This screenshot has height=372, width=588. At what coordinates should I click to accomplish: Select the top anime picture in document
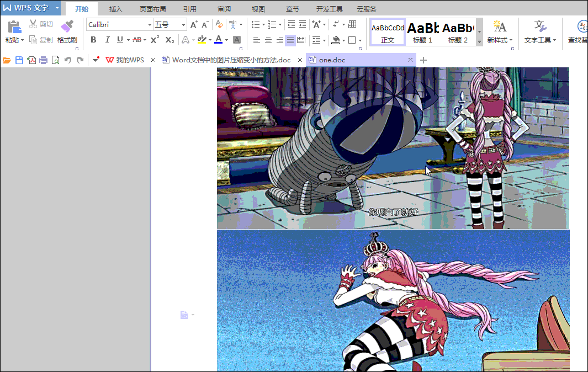[x=393, y=148]
